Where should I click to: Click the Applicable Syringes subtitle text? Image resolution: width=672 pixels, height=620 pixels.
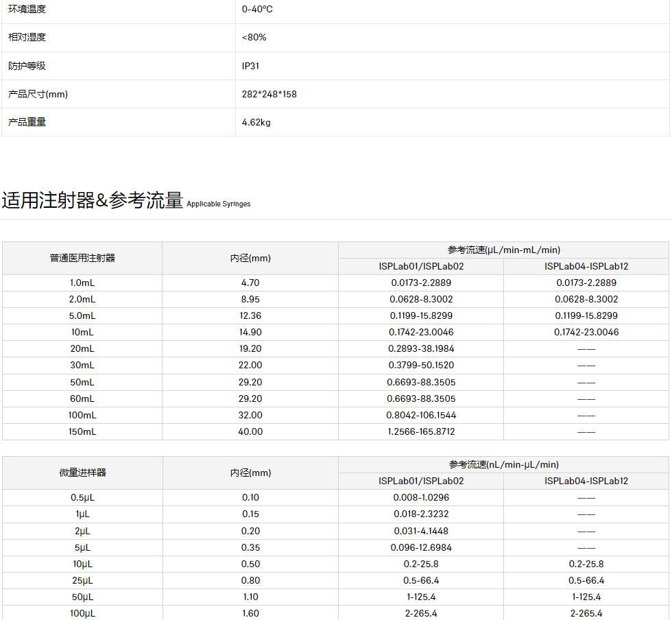218,204
